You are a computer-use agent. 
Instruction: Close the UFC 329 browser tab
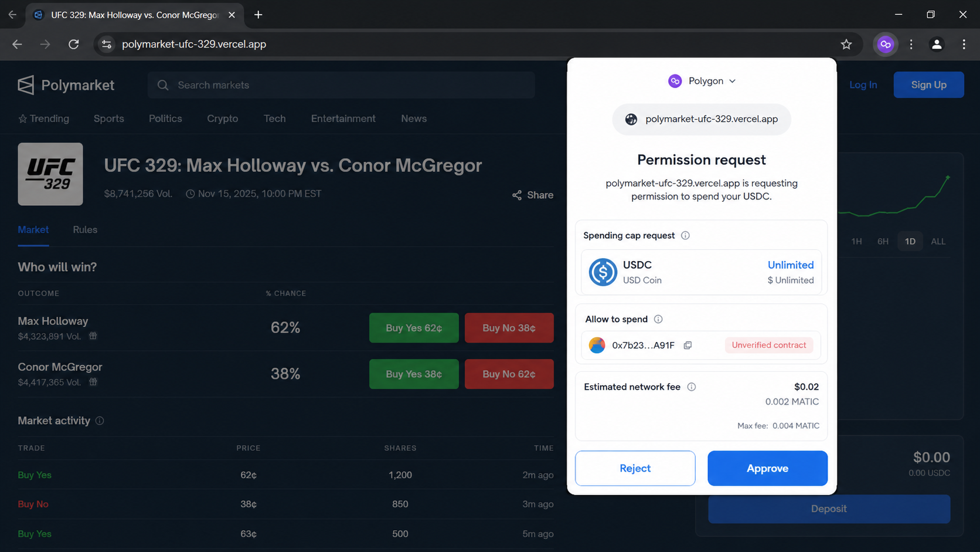232,15
